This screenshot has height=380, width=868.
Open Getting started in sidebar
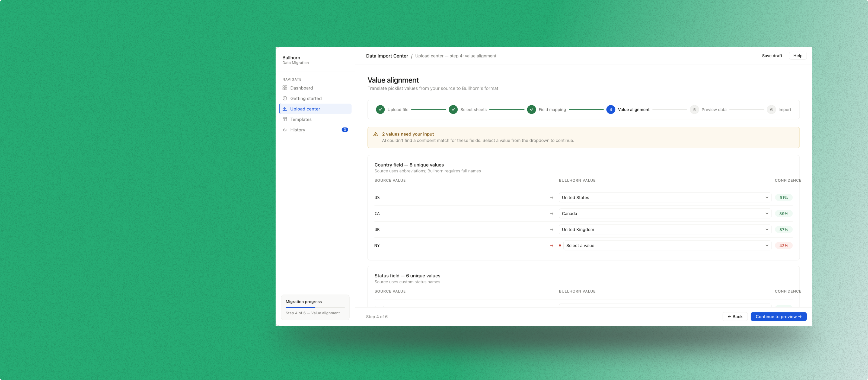tap(315, 99)
